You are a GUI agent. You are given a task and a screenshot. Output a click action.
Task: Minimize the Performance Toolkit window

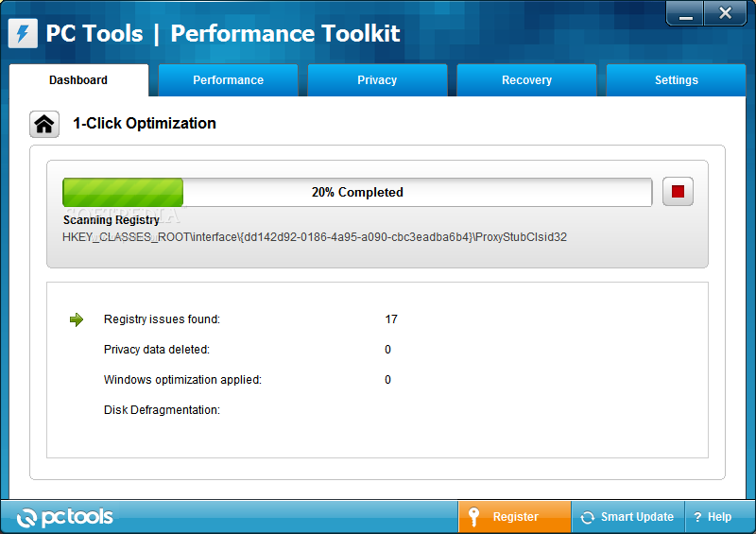click(685, 13)
